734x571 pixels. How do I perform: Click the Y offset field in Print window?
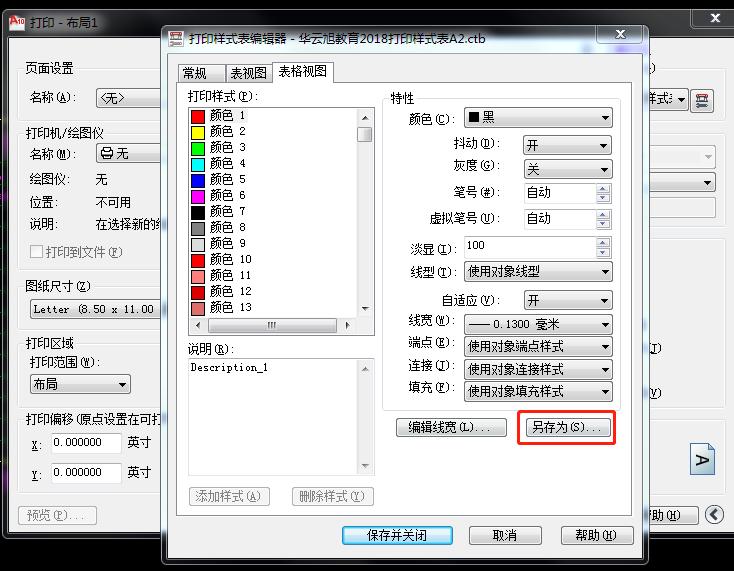point(86,472)
